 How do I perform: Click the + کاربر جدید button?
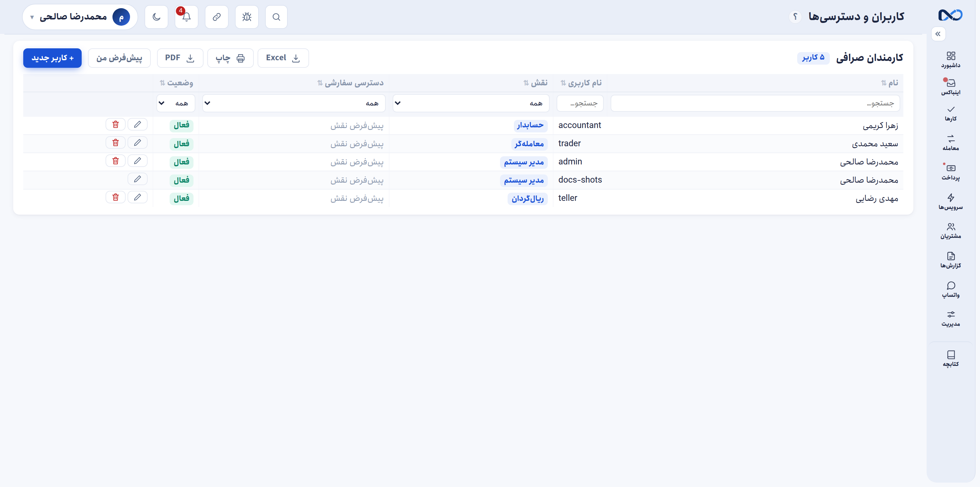coord(52,58)
